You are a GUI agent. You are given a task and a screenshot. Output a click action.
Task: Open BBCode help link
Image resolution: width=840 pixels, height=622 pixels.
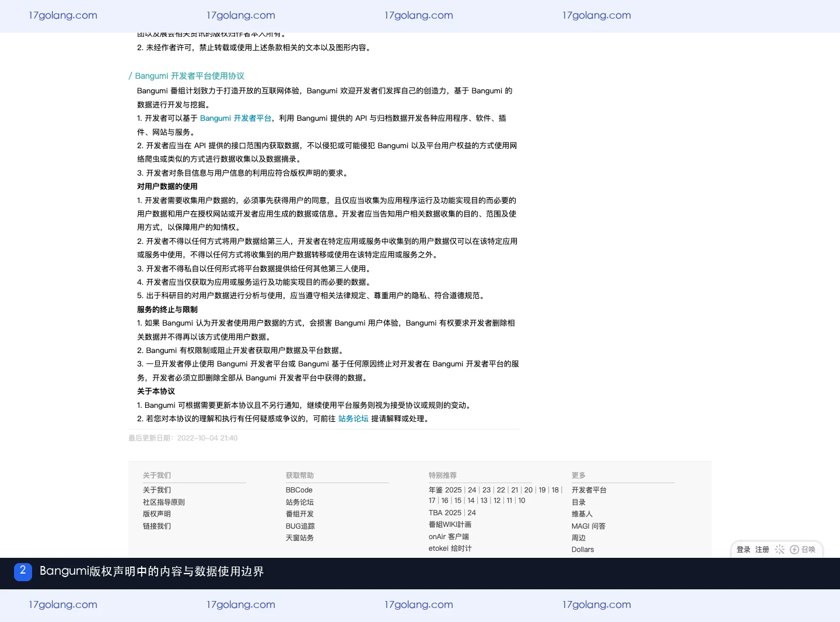click(x=299, y=490)
